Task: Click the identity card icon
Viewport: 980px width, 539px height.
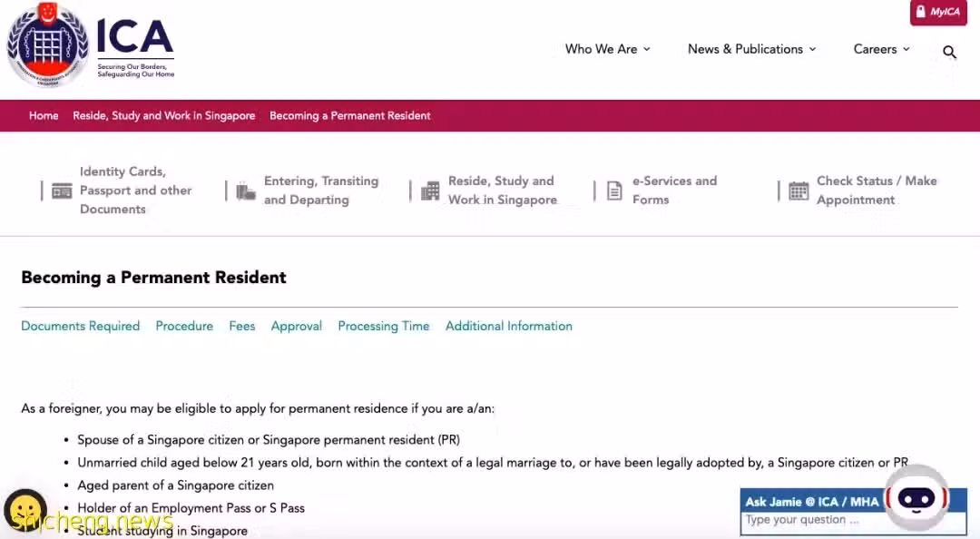Action: coord(62,191)
